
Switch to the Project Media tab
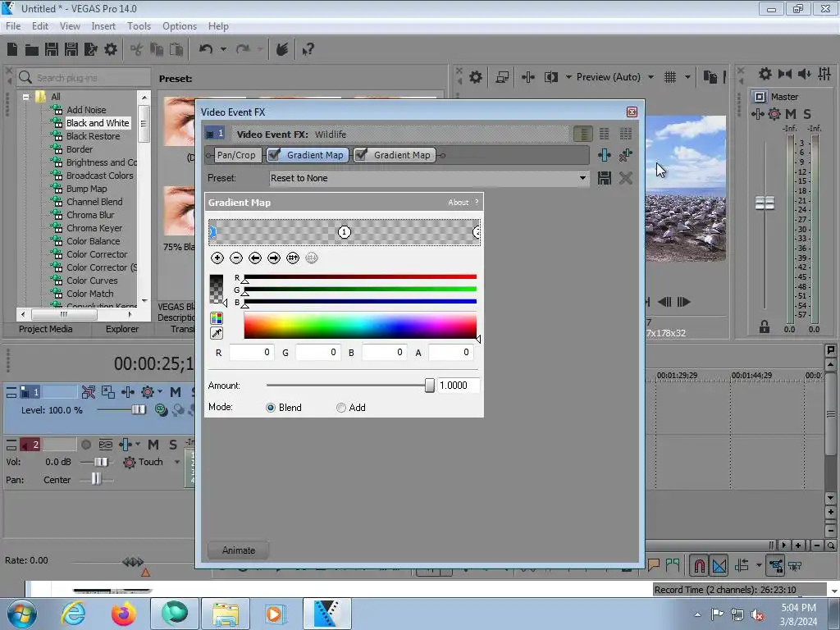[46, 329]
